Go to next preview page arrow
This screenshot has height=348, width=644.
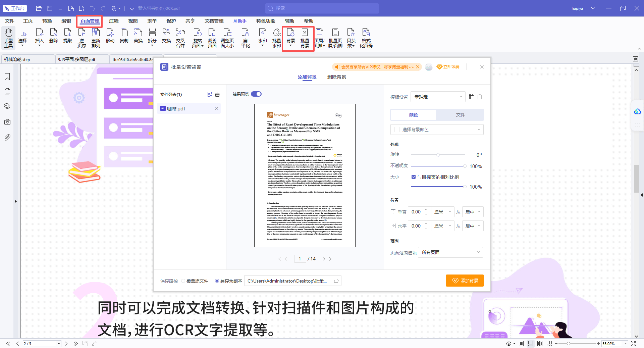tap(324, 259)
